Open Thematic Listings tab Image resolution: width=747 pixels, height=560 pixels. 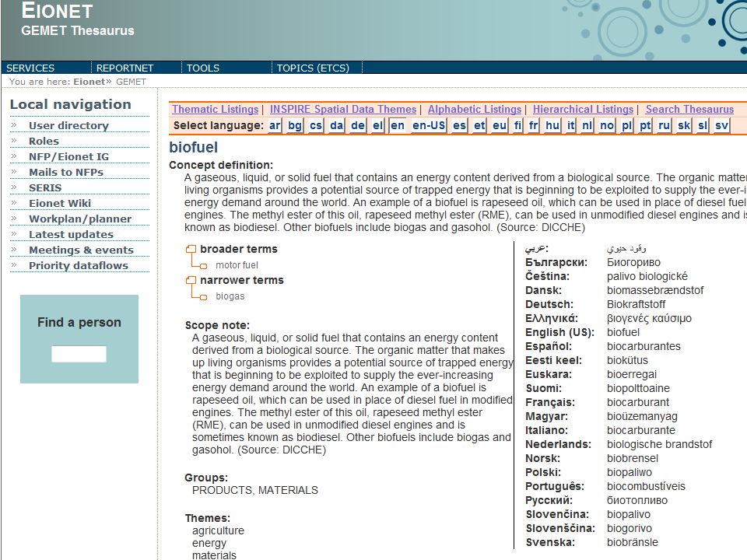[216, 109]
